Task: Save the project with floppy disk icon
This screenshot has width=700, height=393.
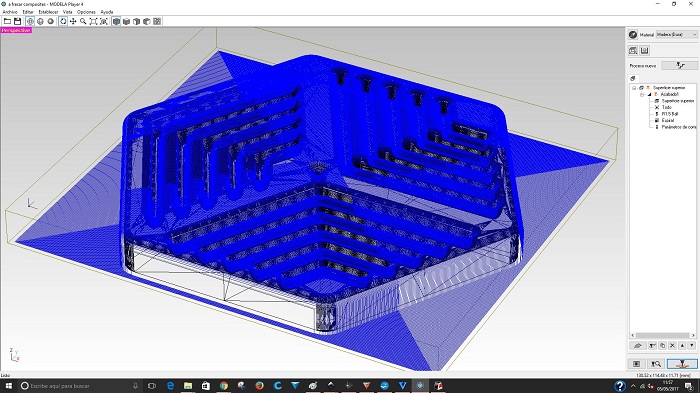Action: coord(17,21)
